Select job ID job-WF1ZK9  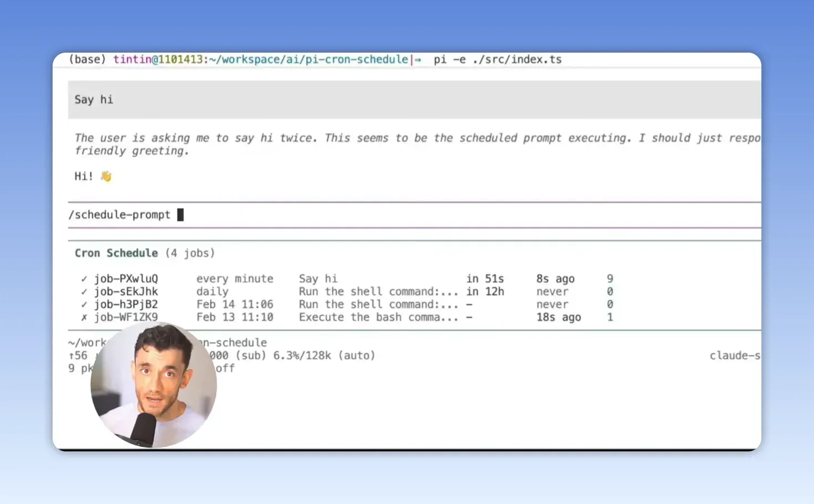point(126,317)
